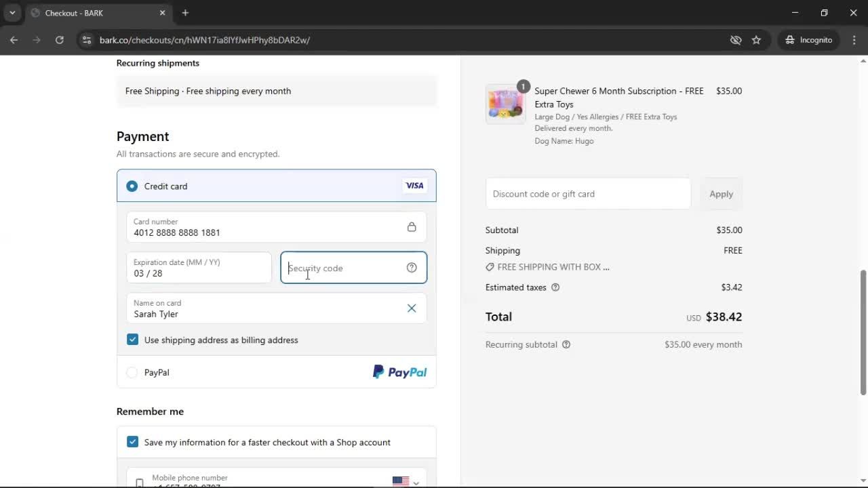Click the Estimated taxes amount $3.42
The height and width of the screenshot is (488, 868).
(732, 287)
